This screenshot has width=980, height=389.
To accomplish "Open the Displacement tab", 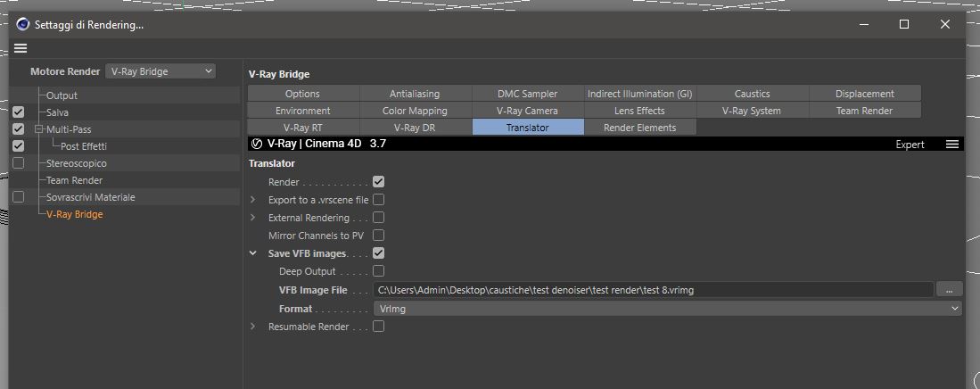I will (x=865, y=93).
